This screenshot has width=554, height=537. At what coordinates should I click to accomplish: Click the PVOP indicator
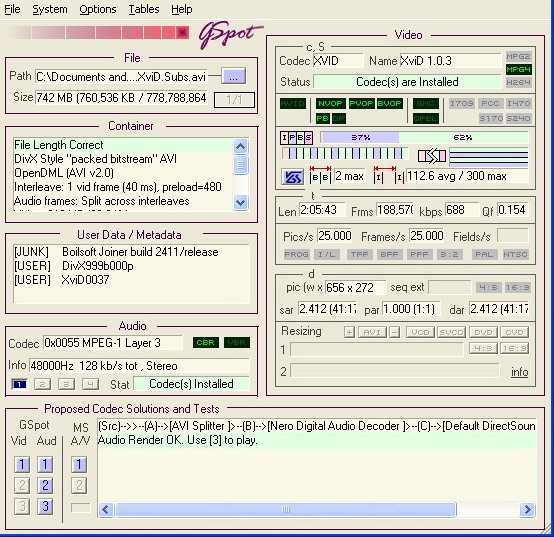pos(361,104)
